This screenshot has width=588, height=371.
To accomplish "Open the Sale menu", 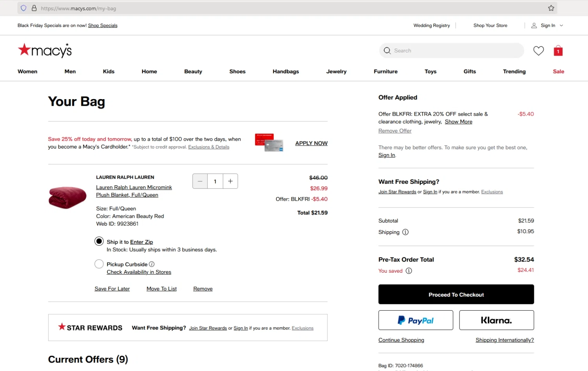I will 559,71.
